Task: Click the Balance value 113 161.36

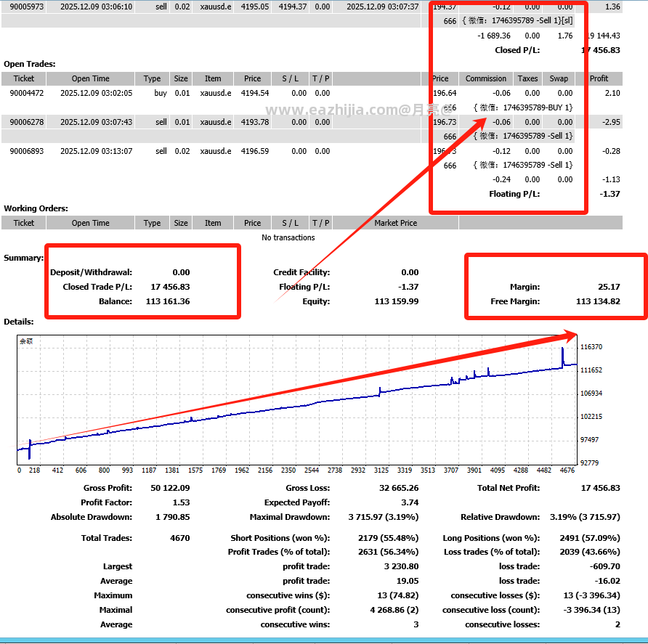Action: coord(168,301)
